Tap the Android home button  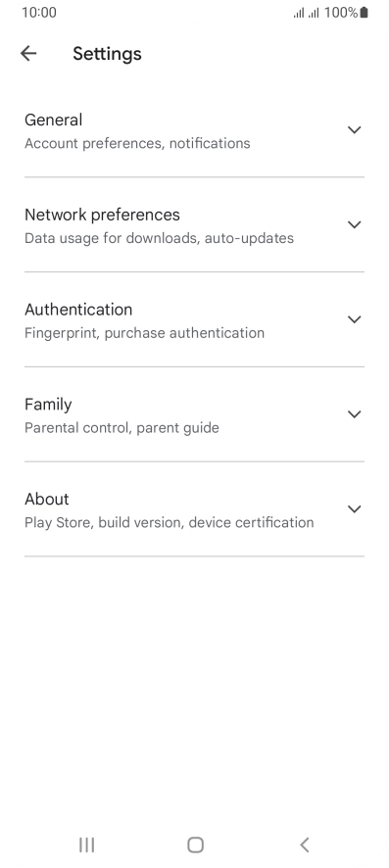click(x=195, y=844)
